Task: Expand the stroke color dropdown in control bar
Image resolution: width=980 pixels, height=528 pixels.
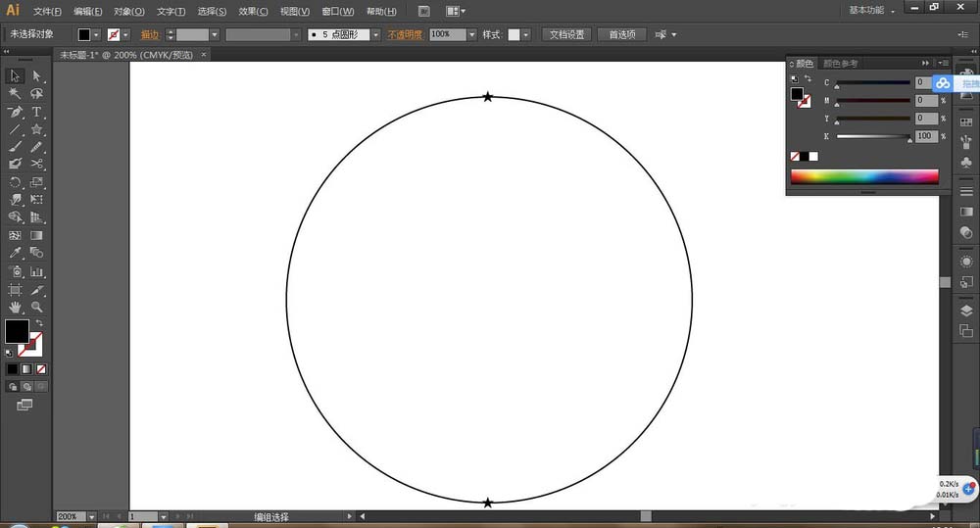Action: (126, 35)
